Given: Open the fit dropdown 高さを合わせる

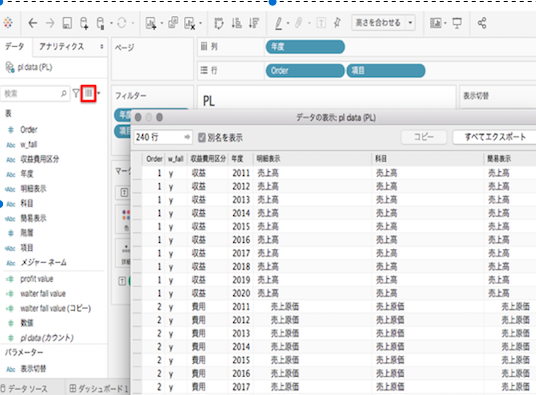Looking at the screenshot, I should pyautogui.click(x=384, y=23).
